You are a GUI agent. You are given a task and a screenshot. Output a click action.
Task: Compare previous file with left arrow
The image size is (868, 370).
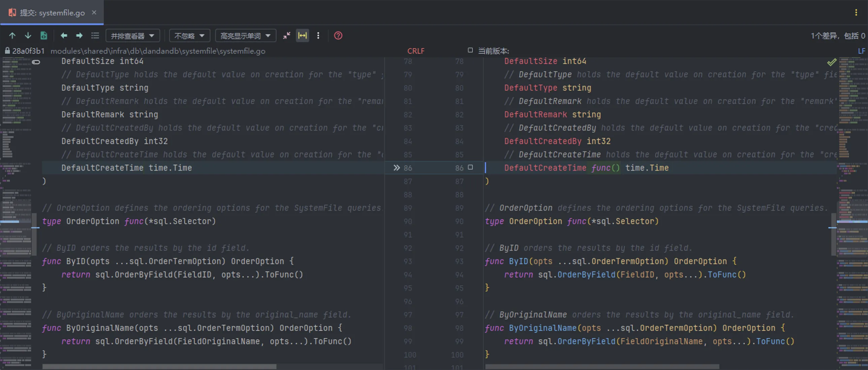tap(64, 35)
